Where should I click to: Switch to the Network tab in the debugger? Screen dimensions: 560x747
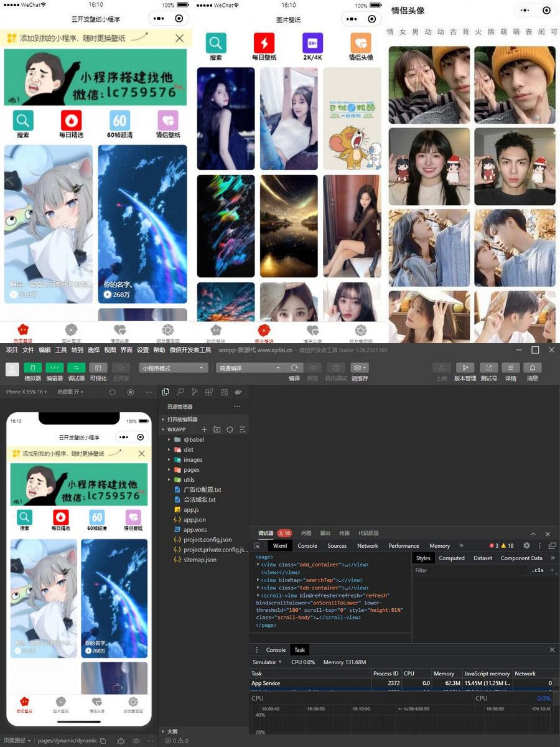click(x=367, y=545)
